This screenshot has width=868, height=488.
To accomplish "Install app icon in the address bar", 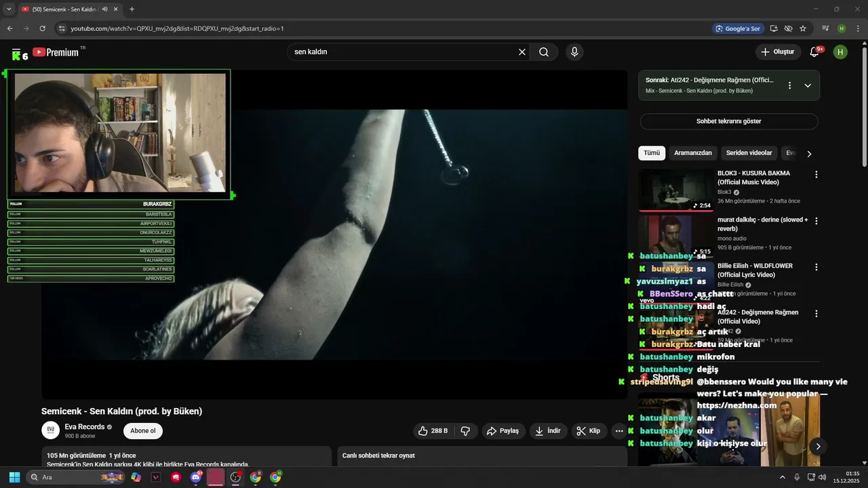I will [774, 28].
